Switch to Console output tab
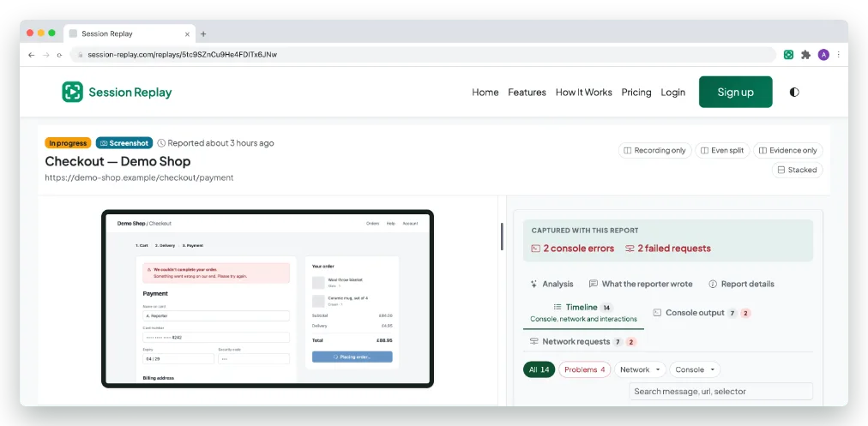Screen dimensions: 868x426 pos(702,313)
